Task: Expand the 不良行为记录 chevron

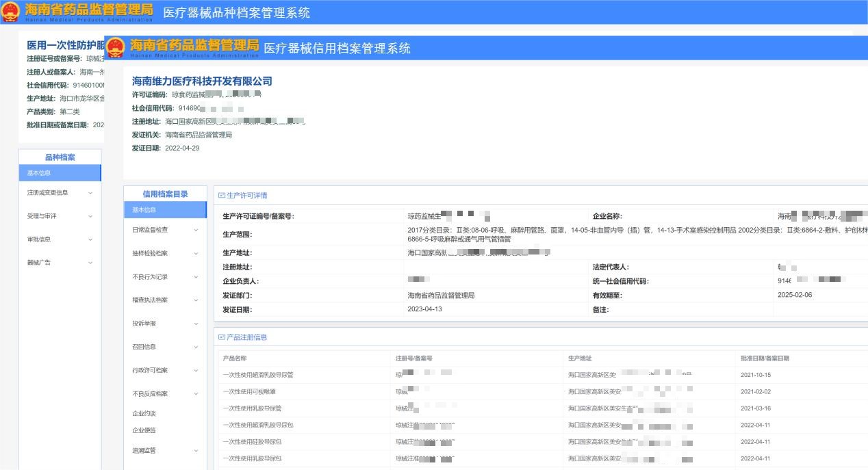Action: click(x=196, y=277)
